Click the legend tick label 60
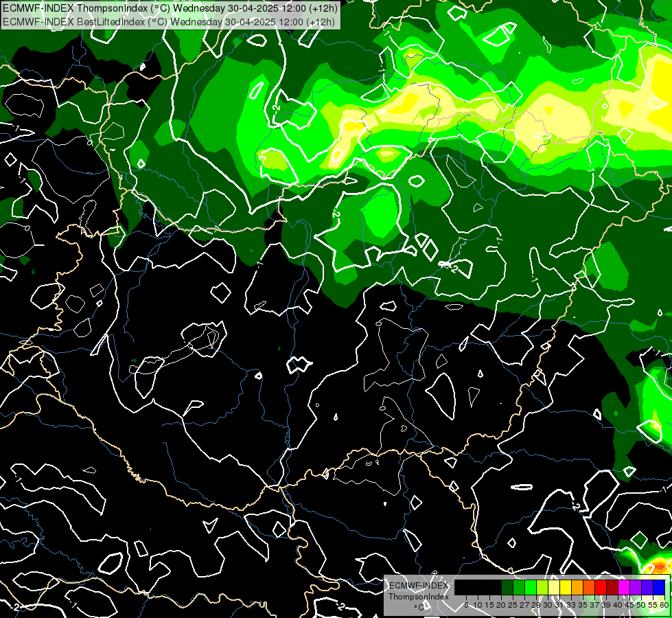The width and height of the screenshot is (672, 618). 664,605
